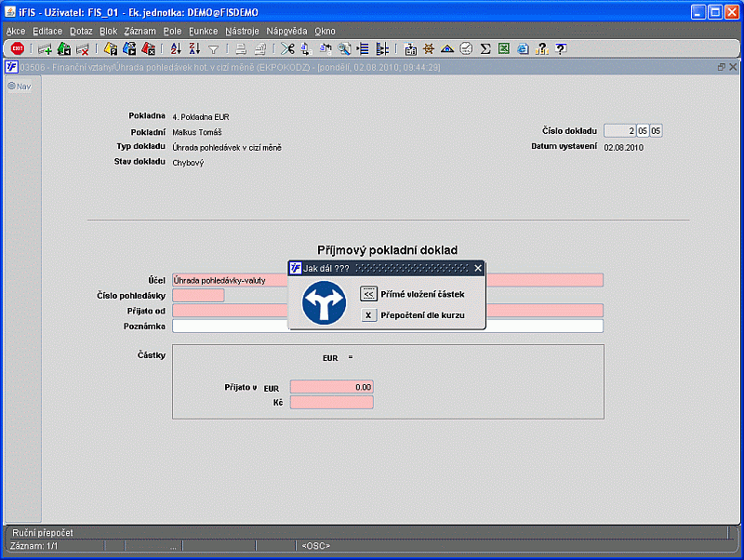Click the red EXIT stop-sign icon
This screenshot has width=744, height=560.
17,48
